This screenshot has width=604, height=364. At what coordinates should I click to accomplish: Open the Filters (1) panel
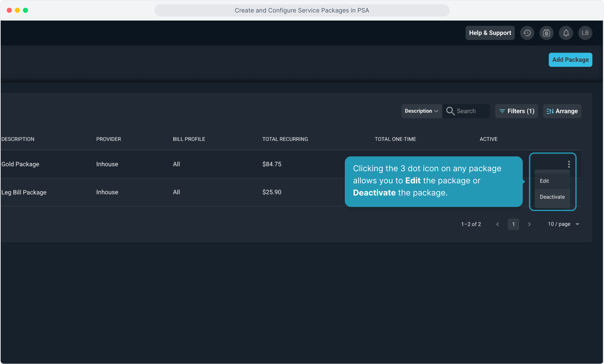click(516, 111)
